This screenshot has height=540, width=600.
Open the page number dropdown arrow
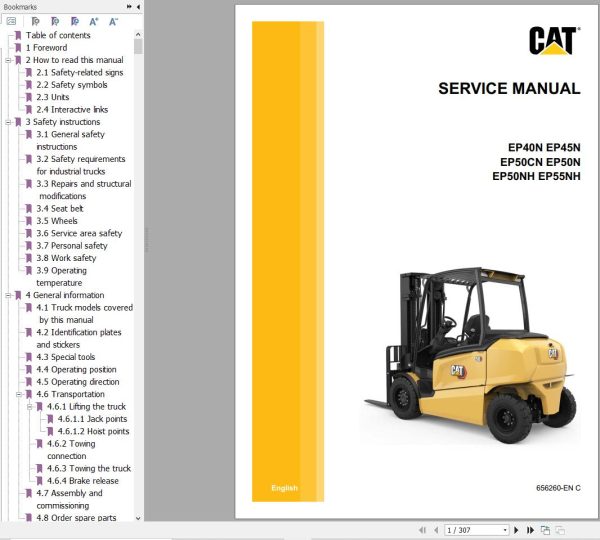(505, 530)
